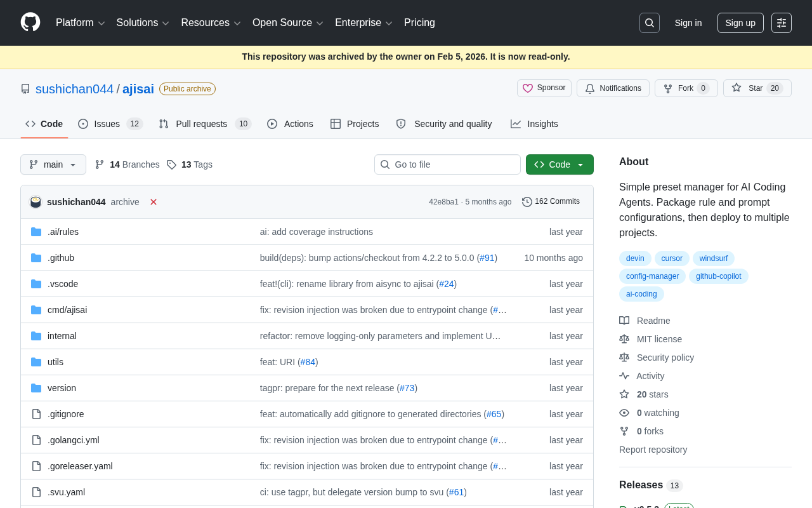Open commit hash 42e8ba1
The height and width of the screenshot is (508, 812).
pyautogui.click(x=443, y=202)
